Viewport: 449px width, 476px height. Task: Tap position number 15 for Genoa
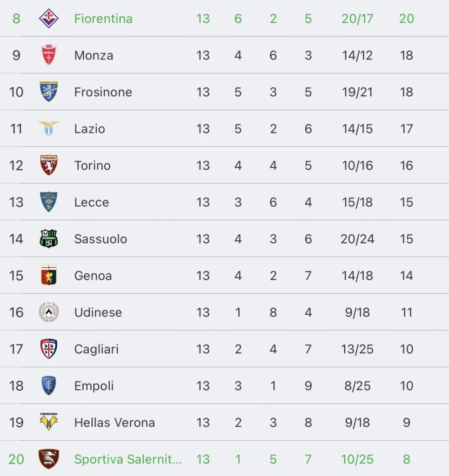pyautogui.click(x=16, y=276)
